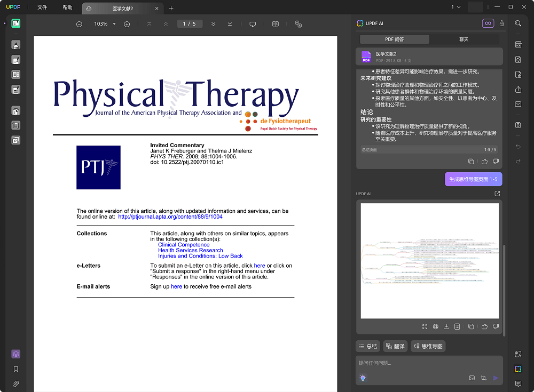This screenshot has width=534, height=392.
Task: Open the password protect tool
Action: (518, 75)
